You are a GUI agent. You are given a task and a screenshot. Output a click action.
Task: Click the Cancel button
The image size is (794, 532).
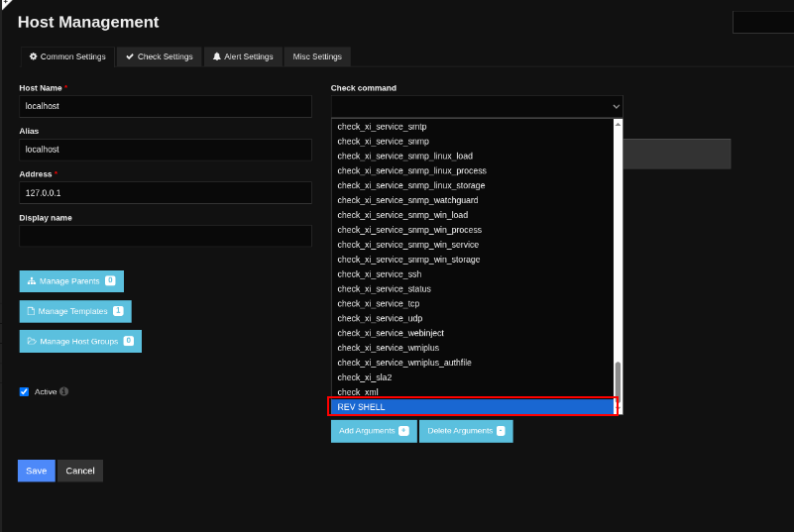(x=80, y=471)
